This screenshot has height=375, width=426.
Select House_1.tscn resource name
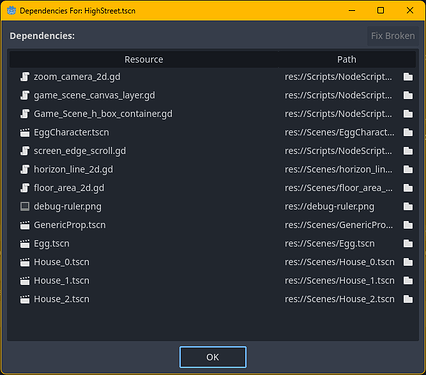click(62, 281)
